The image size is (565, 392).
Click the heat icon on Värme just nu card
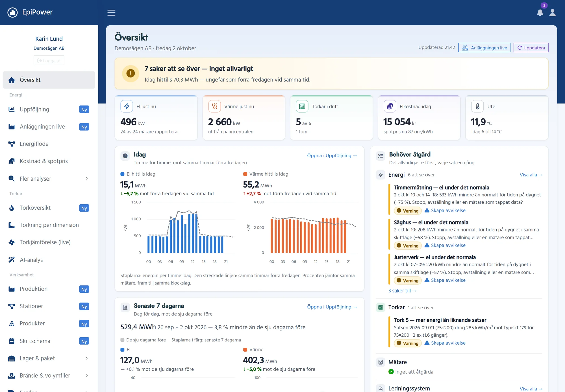click(x=214, y=106)
